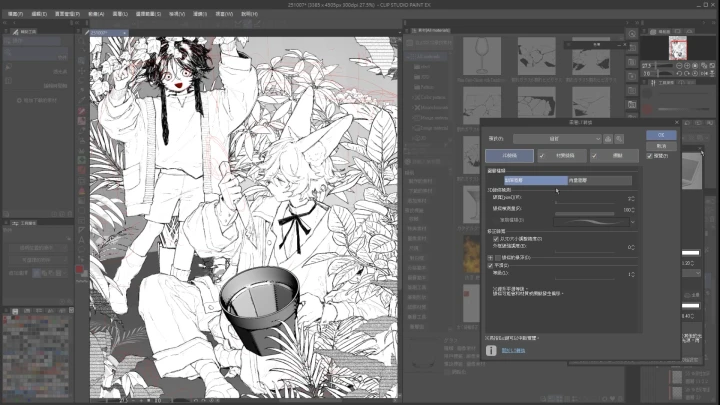Open the File menu in the menu bar
The width and height of the screenshot is (720, 405).
coord(14,14)
